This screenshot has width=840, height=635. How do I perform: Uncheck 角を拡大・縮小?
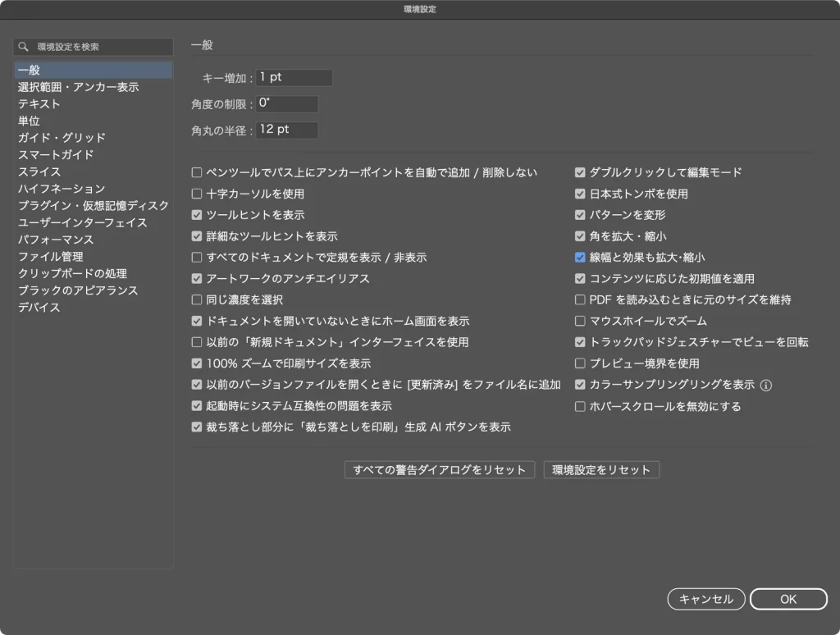click(580, 236)
